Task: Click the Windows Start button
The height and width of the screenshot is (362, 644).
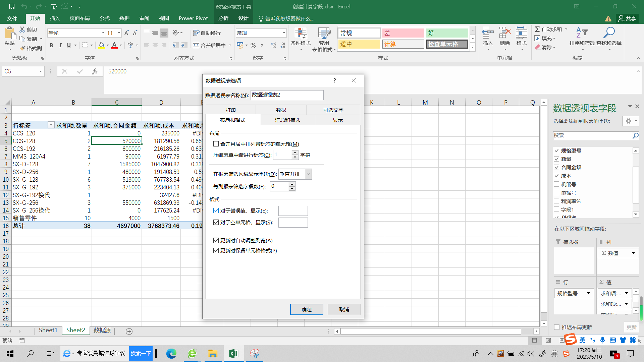Action: [x=10, y=353]
